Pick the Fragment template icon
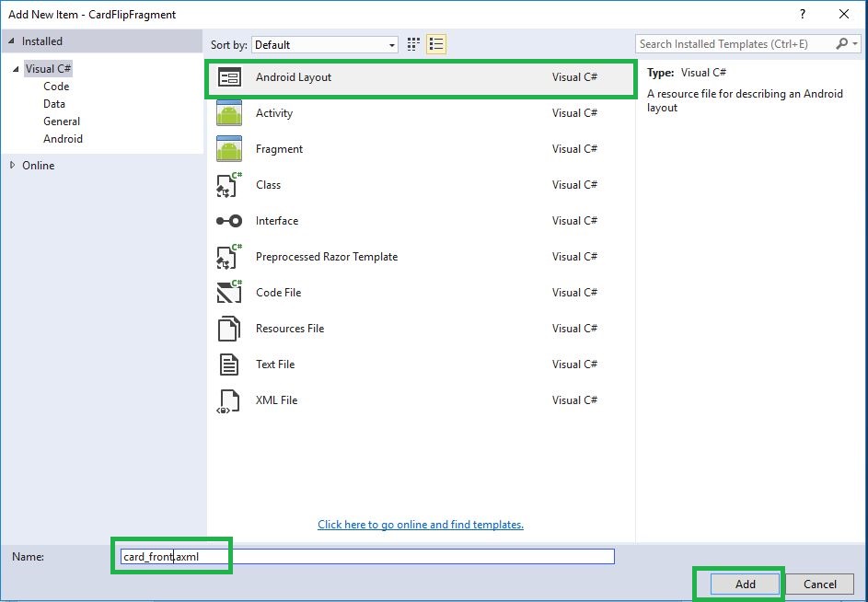This screenshot has width=868, height=602. [x=229, y=149]
